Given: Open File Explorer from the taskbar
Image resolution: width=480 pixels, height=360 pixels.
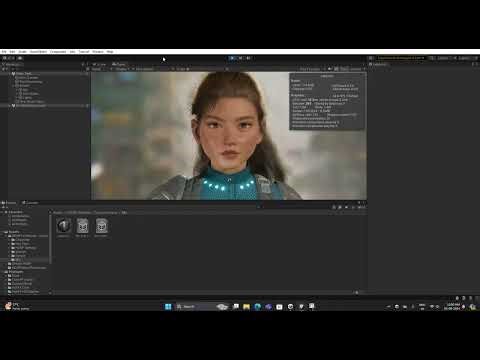Looking at the screenshot, I should click(247, 306).
